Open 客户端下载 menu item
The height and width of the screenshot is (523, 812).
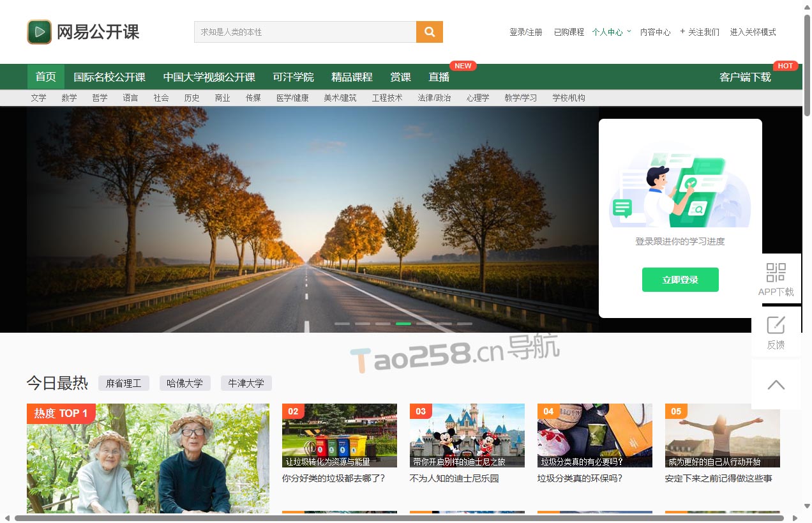pos(745,77)
